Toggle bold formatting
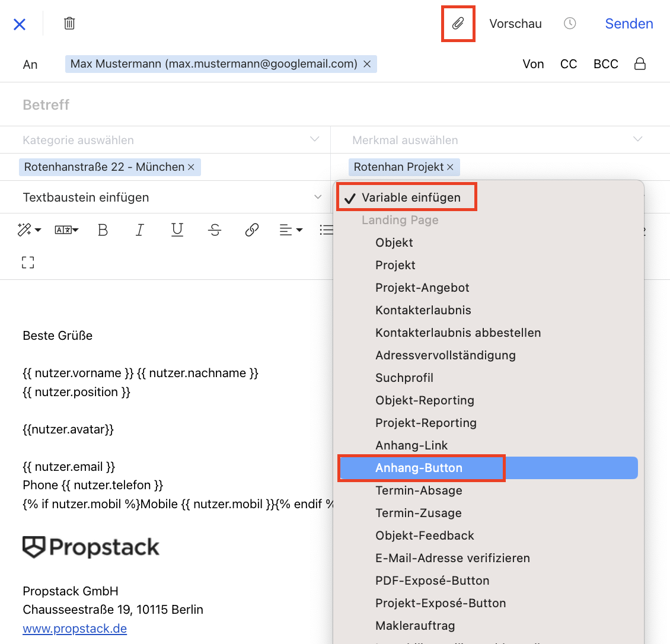 point(103,230)
